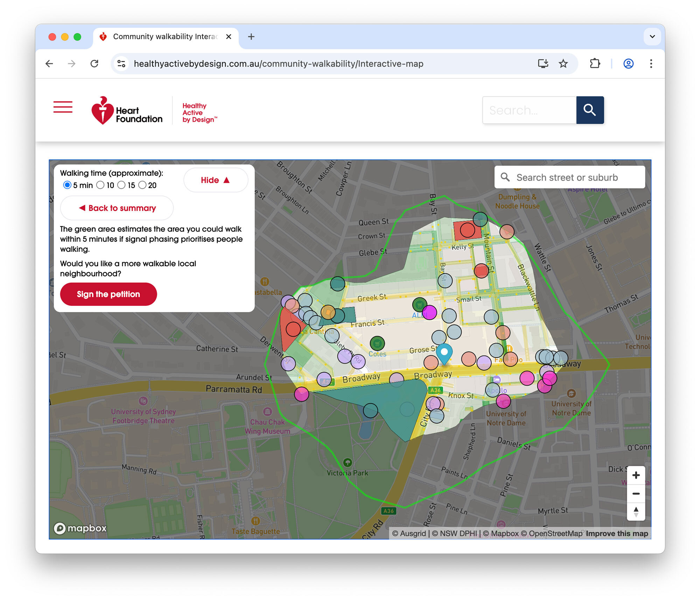Choose the 15 minute walking time option
The width and height of the screenshot is (700, 600).
(121, 185)
